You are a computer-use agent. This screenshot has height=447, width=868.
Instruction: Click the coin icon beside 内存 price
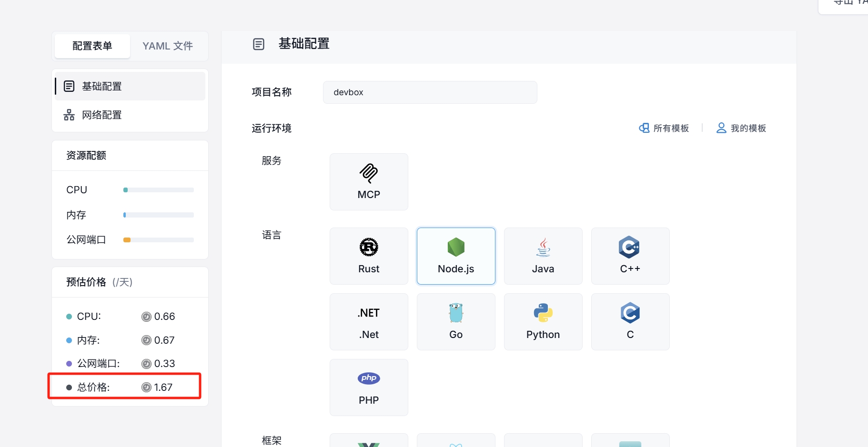146,340
